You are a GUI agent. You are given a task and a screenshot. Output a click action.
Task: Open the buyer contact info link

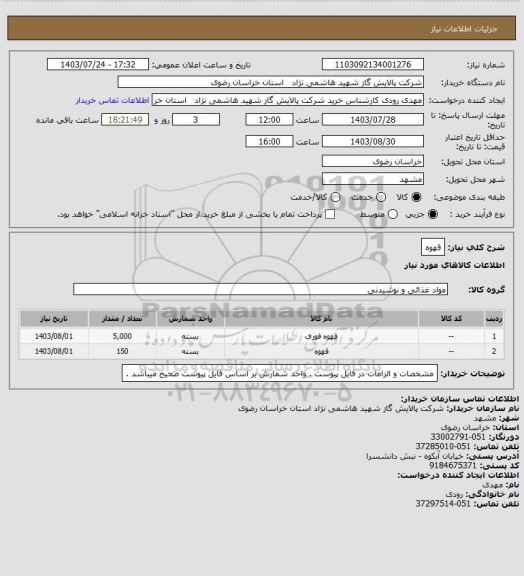point(112,100)
